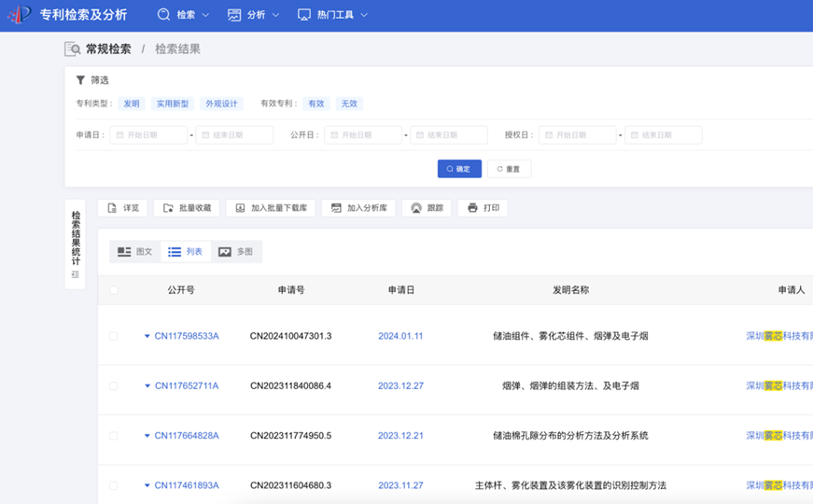Check the select-all checkbox in table header

coord(114,290)
